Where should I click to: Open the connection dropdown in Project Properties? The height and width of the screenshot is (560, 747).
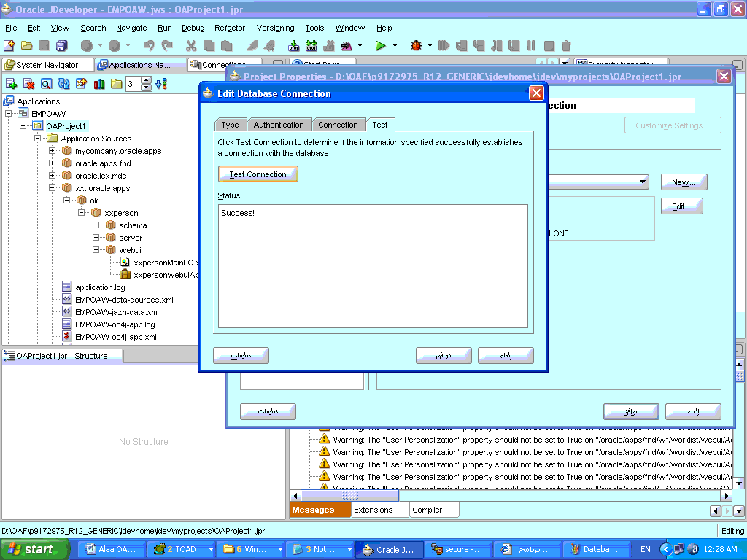(643, 182)
